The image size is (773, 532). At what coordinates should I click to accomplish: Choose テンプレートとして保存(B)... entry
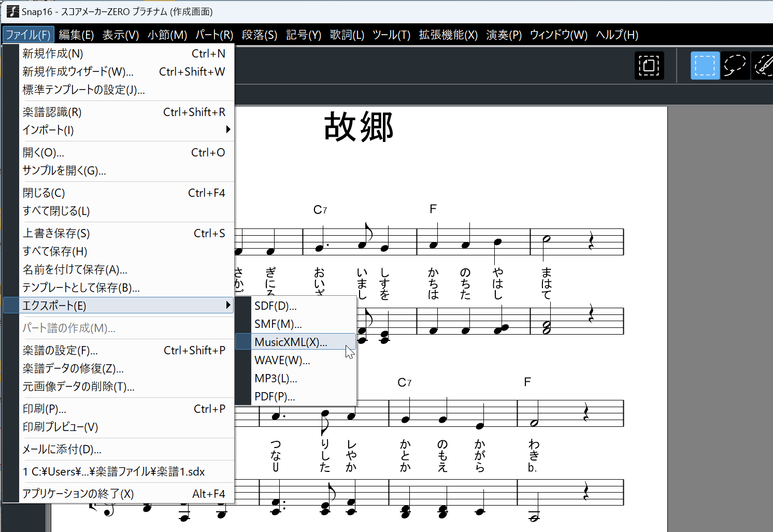click(126, 287)
